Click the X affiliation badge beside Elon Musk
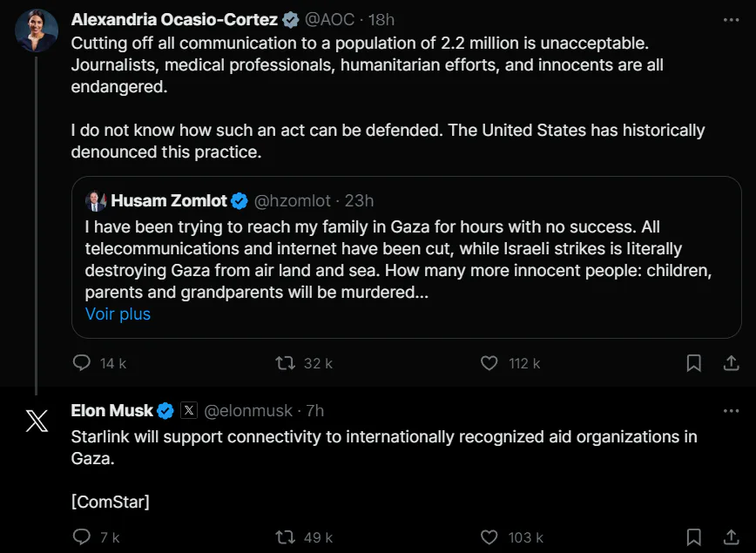The height and width of the screenshot is (553, 756). 189,410
